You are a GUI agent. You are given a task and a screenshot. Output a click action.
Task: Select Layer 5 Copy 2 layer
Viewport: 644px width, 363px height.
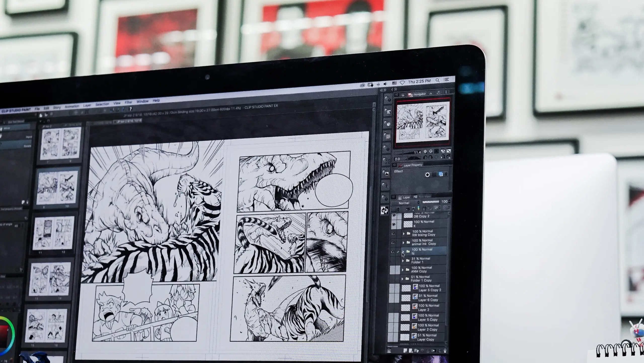click(x=430, y=288)
